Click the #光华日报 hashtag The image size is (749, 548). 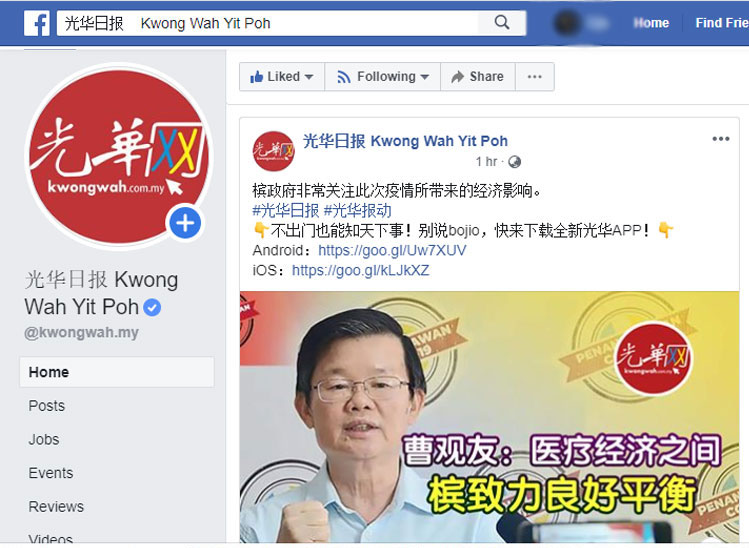286,210
